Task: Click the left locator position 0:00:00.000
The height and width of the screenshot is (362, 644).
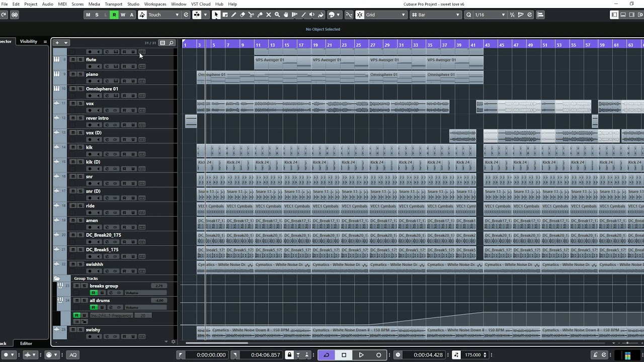Action: pyautogui.click(x=211, y=354)
